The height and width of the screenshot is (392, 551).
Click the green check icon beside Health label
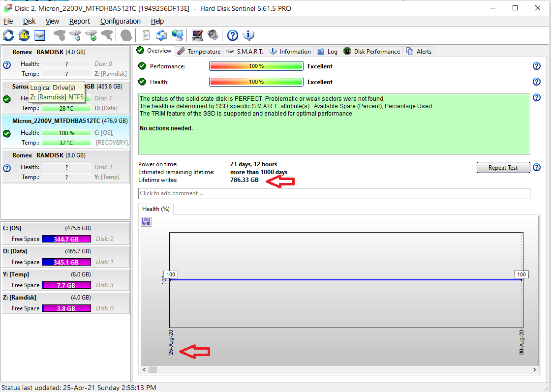[x=142, y=82]
